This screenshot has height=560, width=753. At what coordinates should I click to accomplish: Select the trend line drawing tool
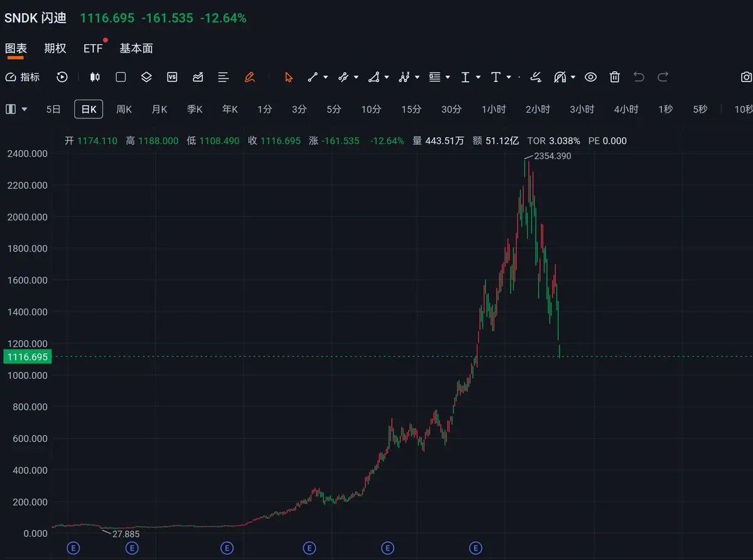tap(312, 77)
